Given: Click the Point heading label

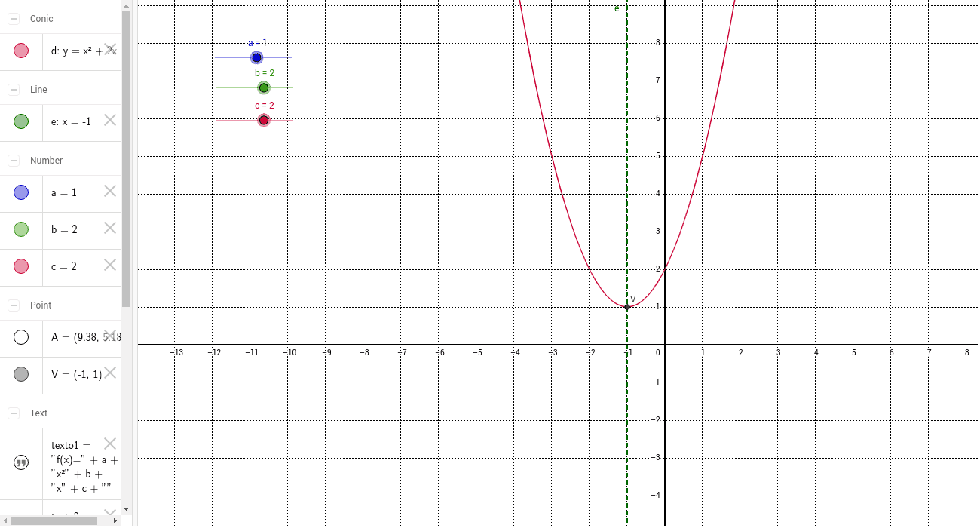Looking at the screenshot, I should tap(41, 305).
